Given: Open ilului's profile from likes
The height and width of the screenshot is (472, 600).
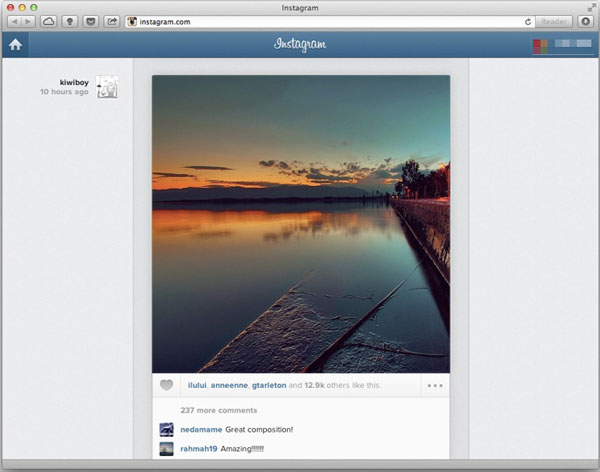Looking at the screenshot, I should coord(197,385).
